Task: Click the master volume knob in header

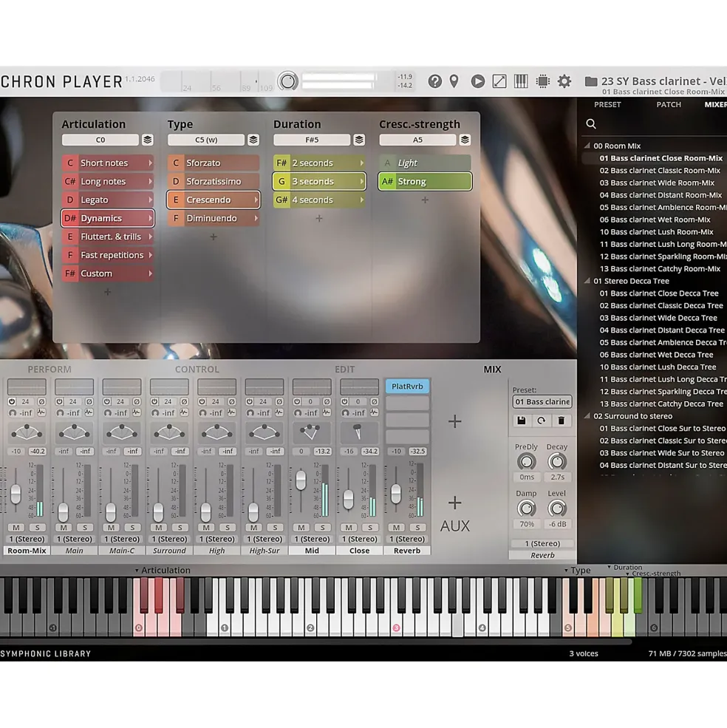Action: (287, 81)
